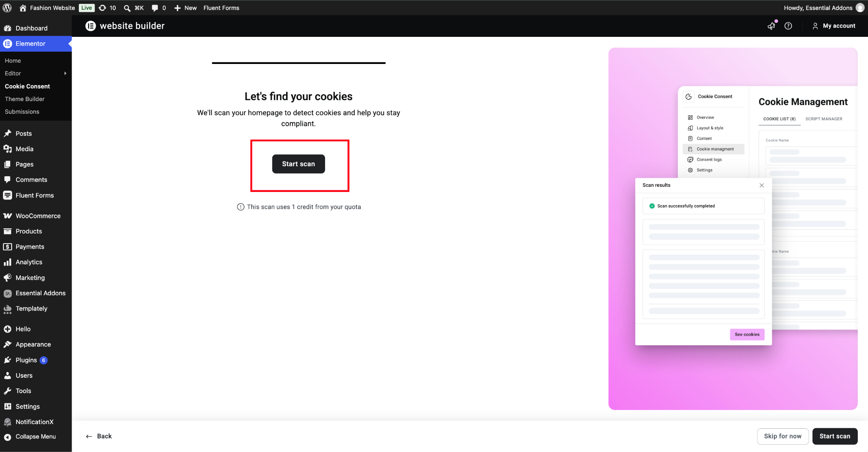This screenshot has height=452, width=868.
Task: Go Back to previous step
Action: point(99,436)
